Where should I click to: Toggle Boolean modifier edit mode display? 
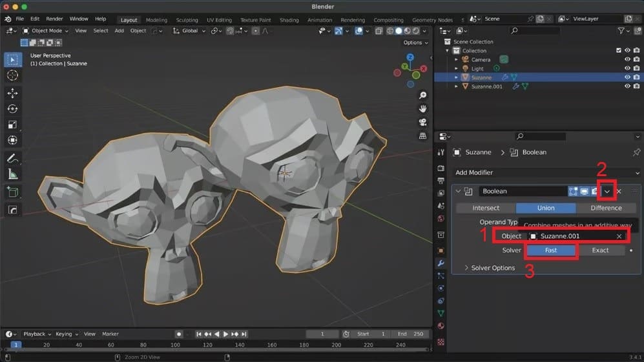(x=573, y=191)
